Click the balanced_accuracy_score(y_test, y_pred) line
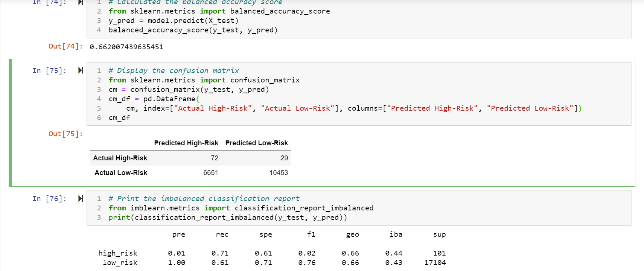This screenshot has height=271, width=644. coord(193,30)
